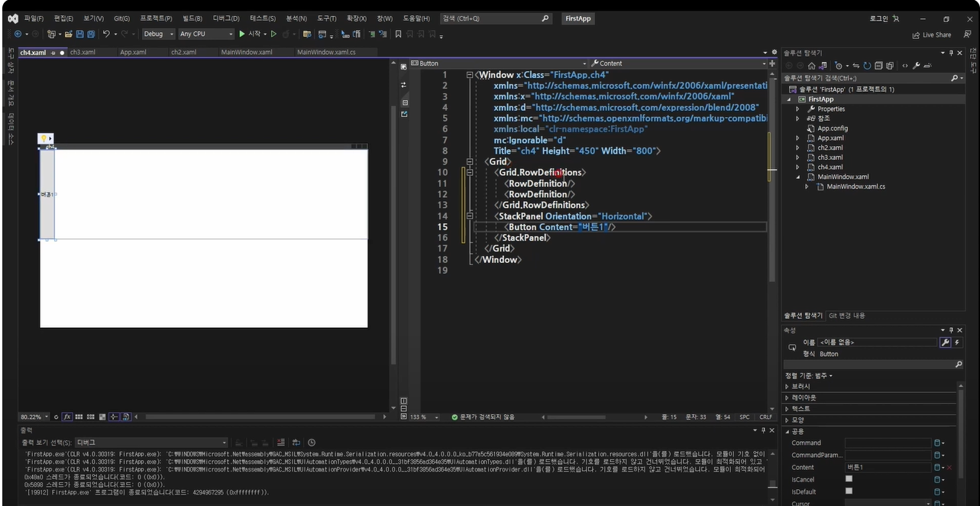Viewport: 980px width, 506px height.
Task: Expand the 레이아웃 property category
Action: pos(788,397)
